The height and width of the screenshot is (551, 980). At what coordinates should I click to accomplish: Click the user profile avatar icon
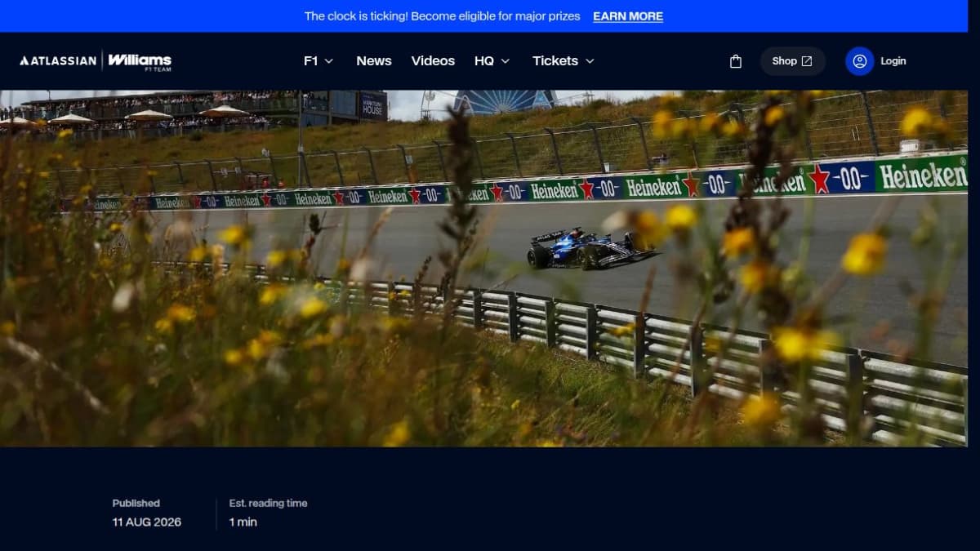tap(859, 61)
